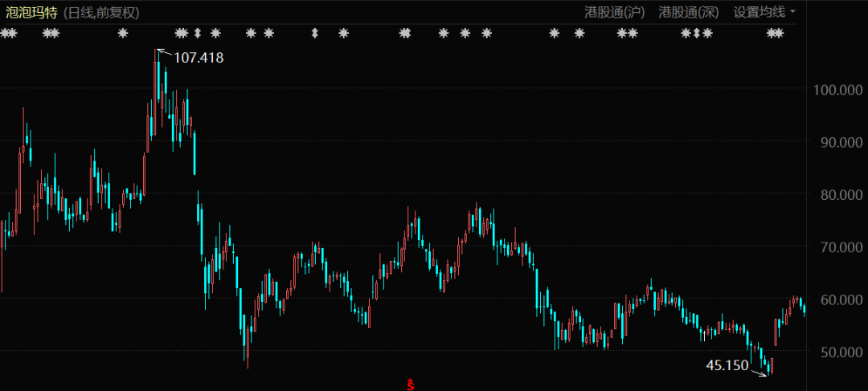This screenshot has height=391, width=868.
Task: Open the 设置均线 moving average dropdown
Action: 764,12
